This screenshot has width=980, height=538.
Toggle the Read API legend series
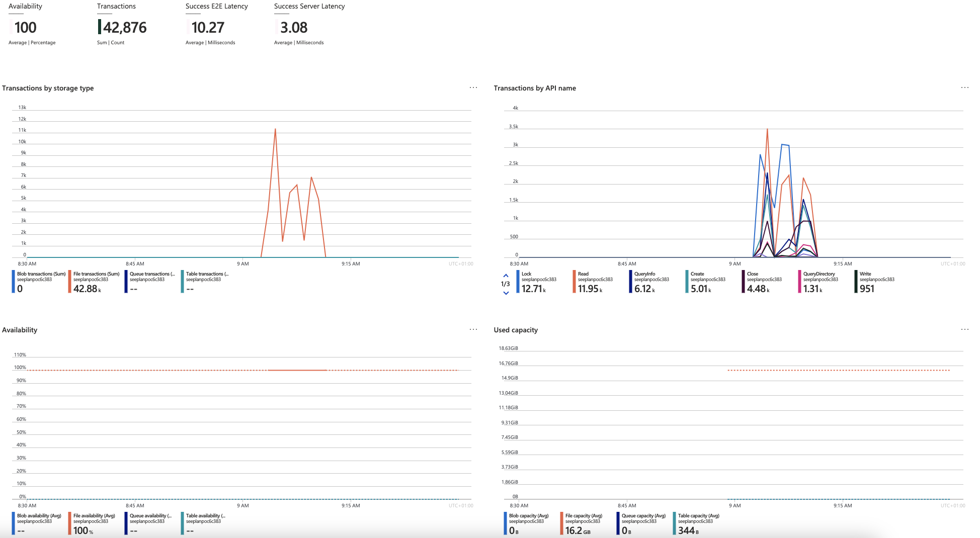pyautogui.click(x=595, y=281)
